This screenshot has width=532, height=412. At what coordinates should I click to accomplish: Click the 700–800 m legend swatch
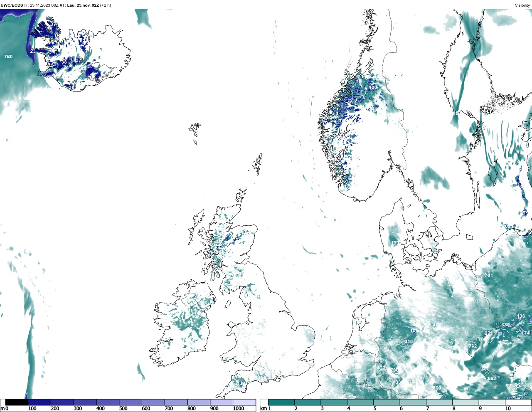176,402
